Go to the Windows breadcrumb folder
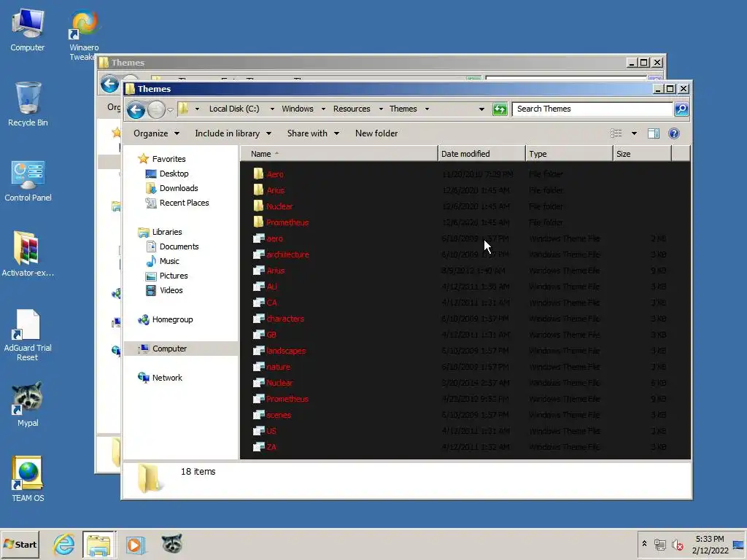Image resolution: width=747 pixels, height=560 pixels. pyautogui.click(x=298, y=109)
